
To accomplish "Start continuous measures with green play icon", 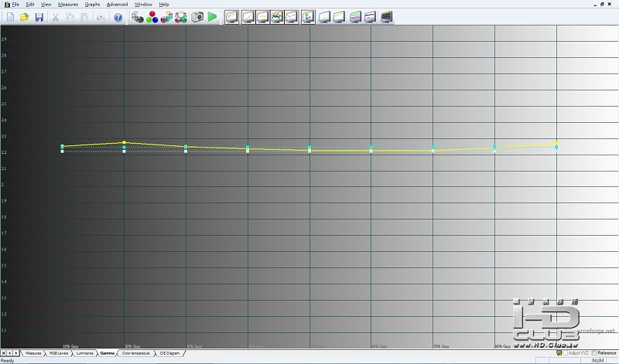I will (x=212, y=17).
